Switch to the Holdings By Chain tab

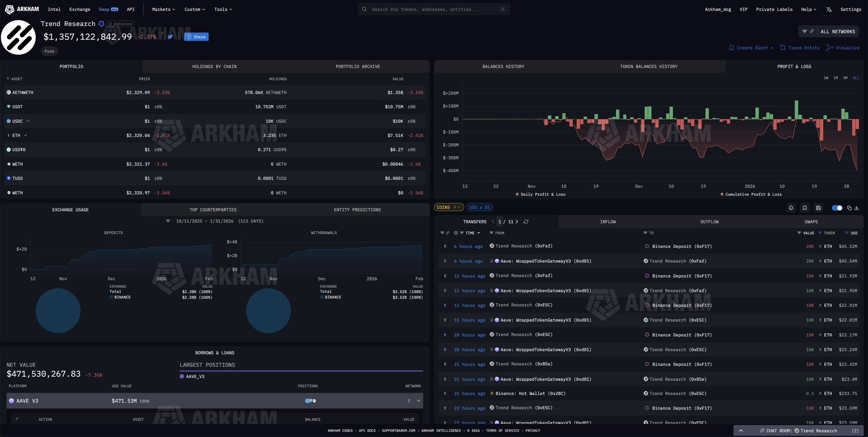pyautogui.click(x=214, y=67)
